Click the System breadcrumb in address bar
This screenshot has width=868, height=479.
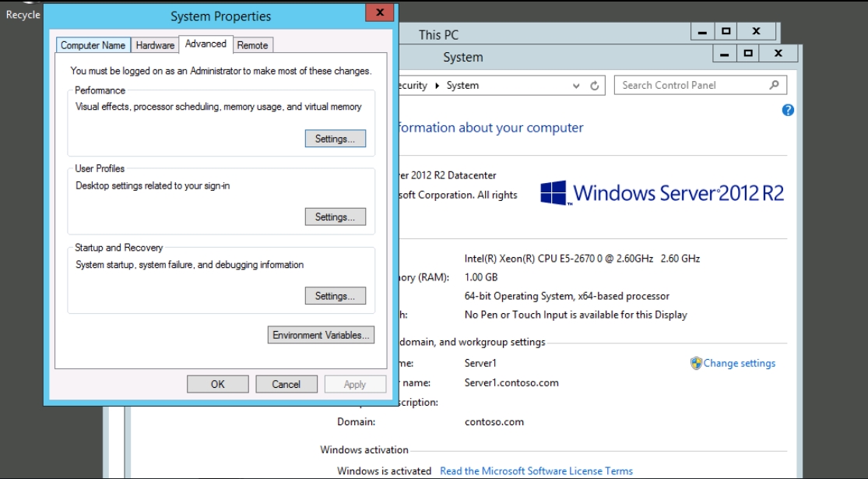click(x=462, y=85)
